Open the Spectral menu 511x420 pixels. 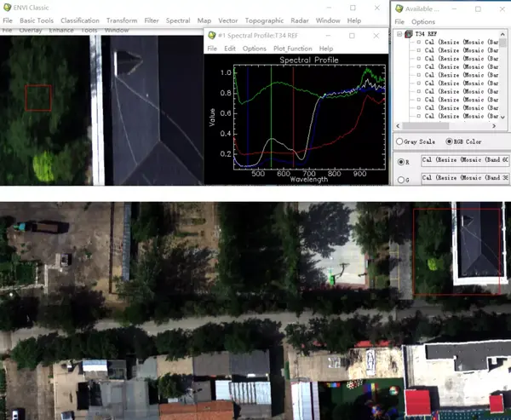[178, 20]
